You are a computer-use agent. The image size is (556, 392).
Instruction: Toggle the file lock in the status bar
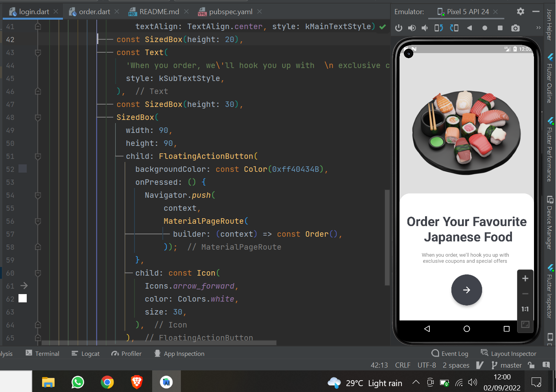click(531, 365)
